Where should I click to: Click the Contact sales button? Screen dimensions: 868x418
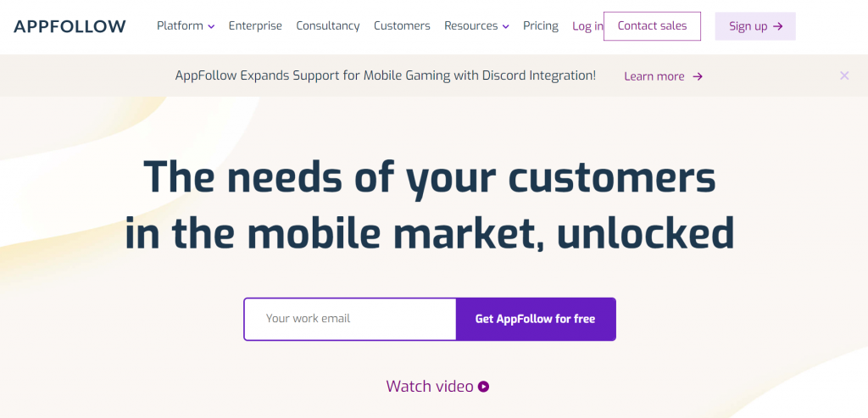pos(652,26)
